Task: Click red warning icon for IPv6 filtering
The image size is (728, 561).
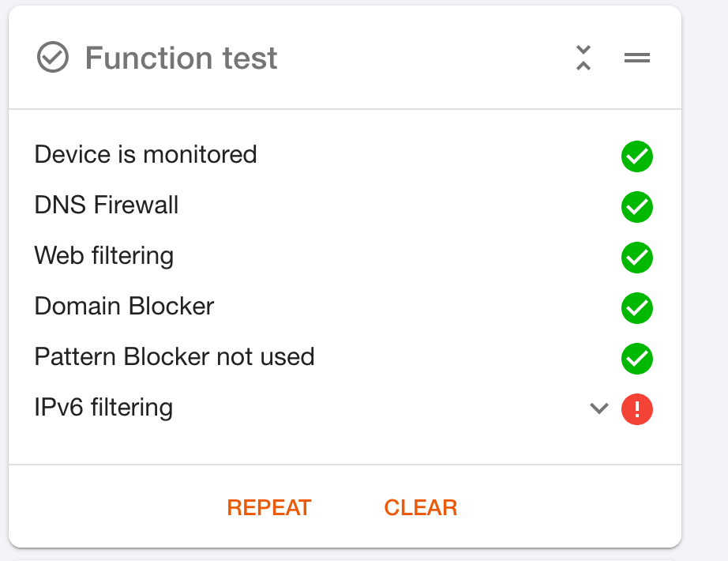Action: tap(636, 409)
